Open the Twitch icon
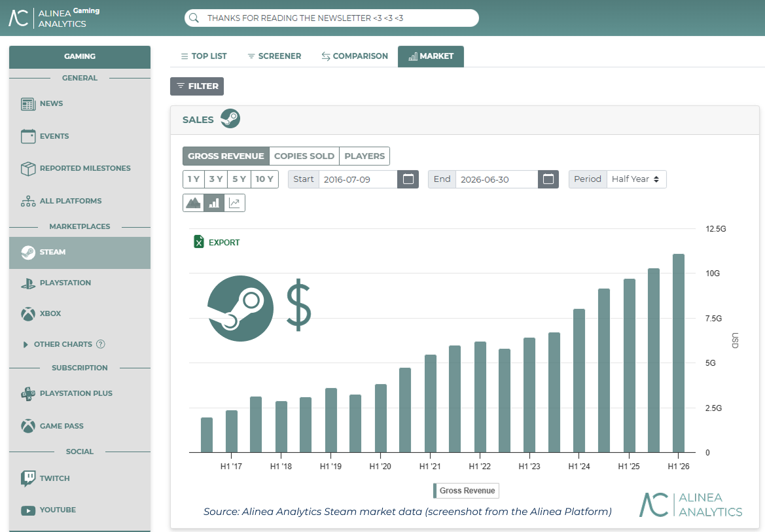This screenshot has width=765, height=532. 28,478
